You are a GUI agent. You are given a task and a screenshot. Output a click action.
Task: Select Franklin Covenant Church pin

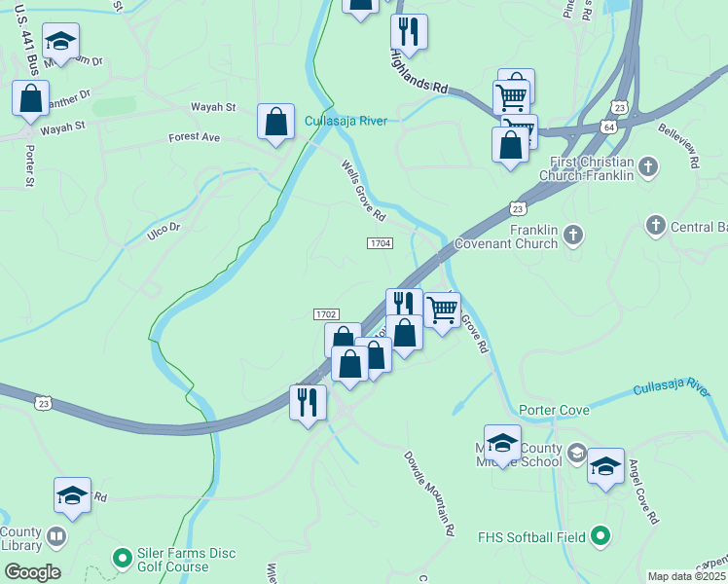[x=573, y=236]
